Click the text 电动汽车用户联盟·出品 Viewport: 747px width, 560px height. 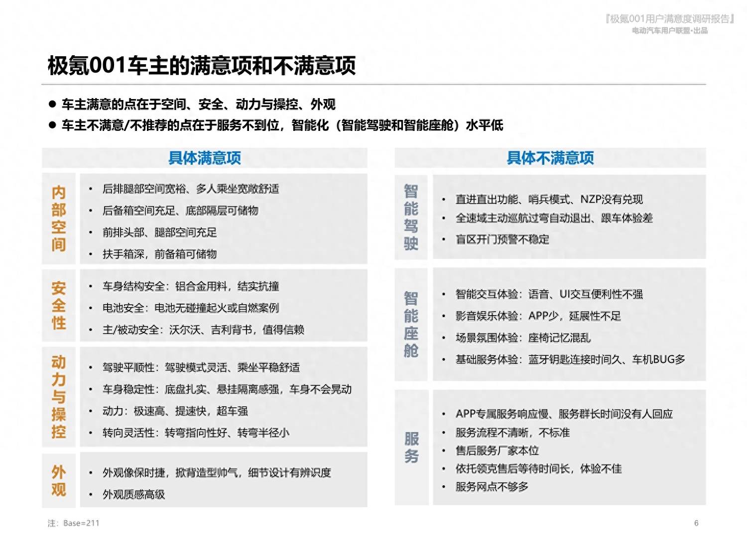tap(670, 31)
